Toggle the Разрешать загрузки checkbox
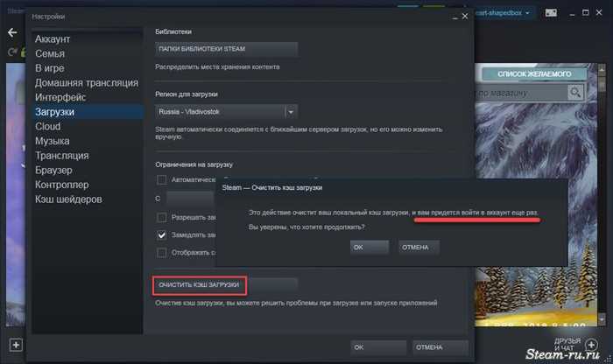Screen dimensions: 613x364 161,217
